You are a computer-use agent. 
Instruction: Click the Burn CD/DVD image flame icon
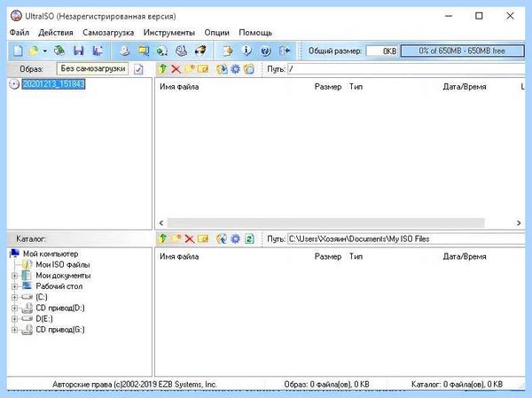200,51
